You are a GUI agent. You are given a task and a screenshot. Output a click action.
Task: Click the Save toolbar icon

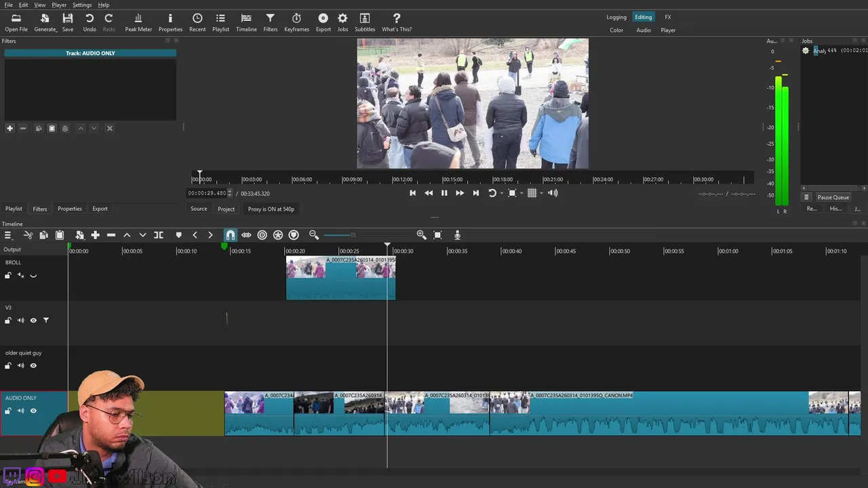click(x=68, y=22)
